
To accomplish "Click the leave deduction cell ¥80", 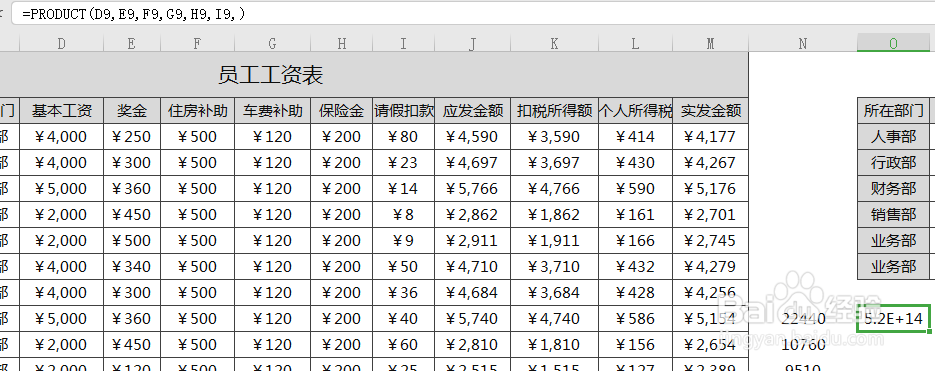I will (404, 137).
